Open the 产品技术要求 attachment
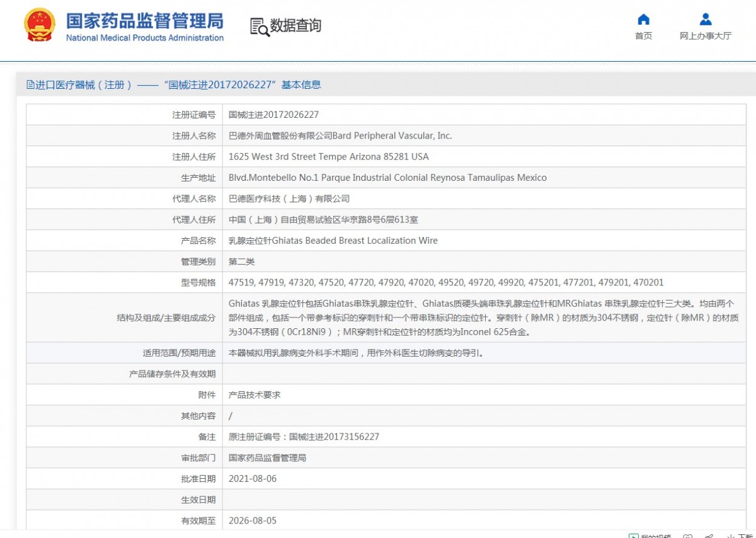Viewport: 756px width, 538px height. point(255,395)
